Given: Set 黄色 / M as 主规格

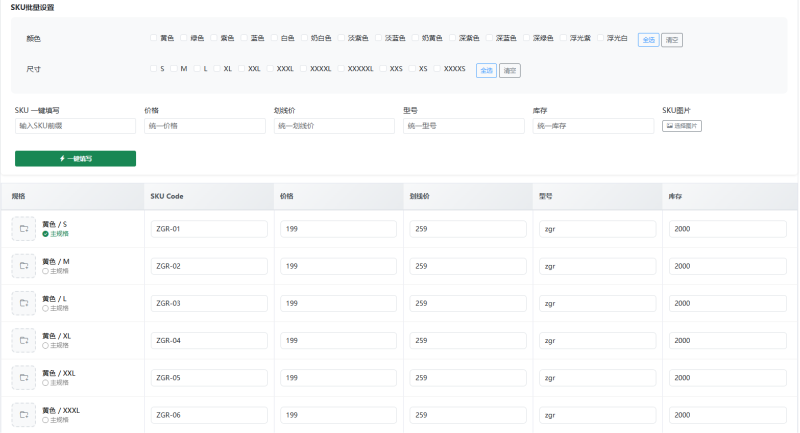Looking at the screenshot, I should coord(45,271).
